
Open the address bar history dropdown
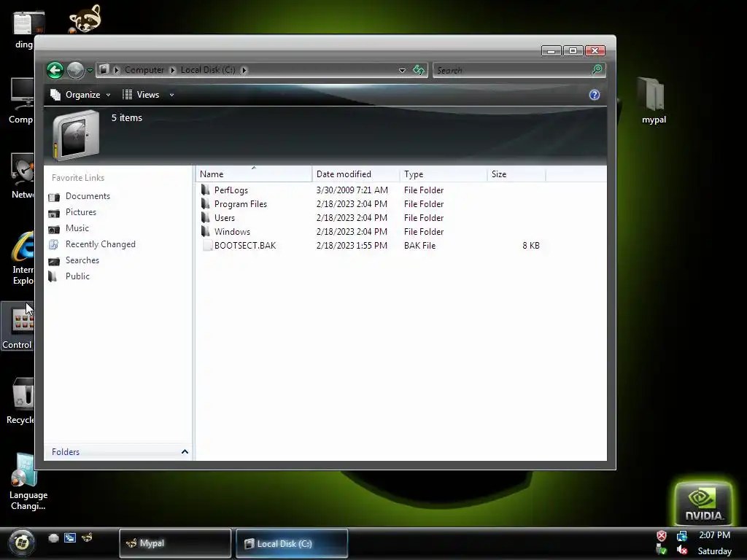402,71
